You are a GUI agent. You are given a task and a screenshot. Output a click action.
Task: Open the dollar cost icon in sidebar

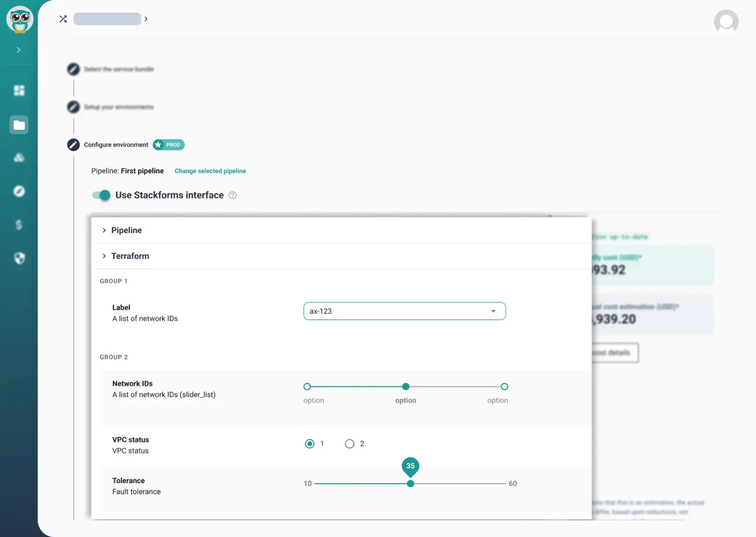19,225
